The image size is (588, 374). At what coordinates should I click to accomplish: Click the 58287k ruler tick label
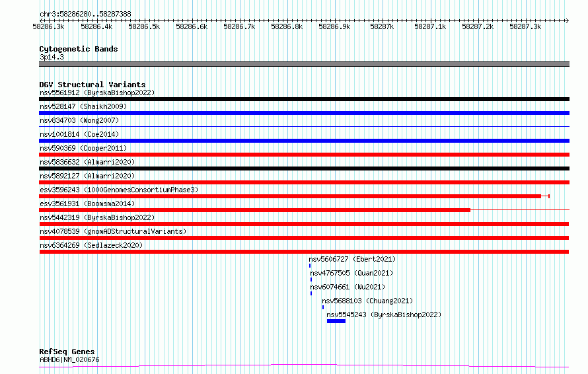[x=382, y=26]
